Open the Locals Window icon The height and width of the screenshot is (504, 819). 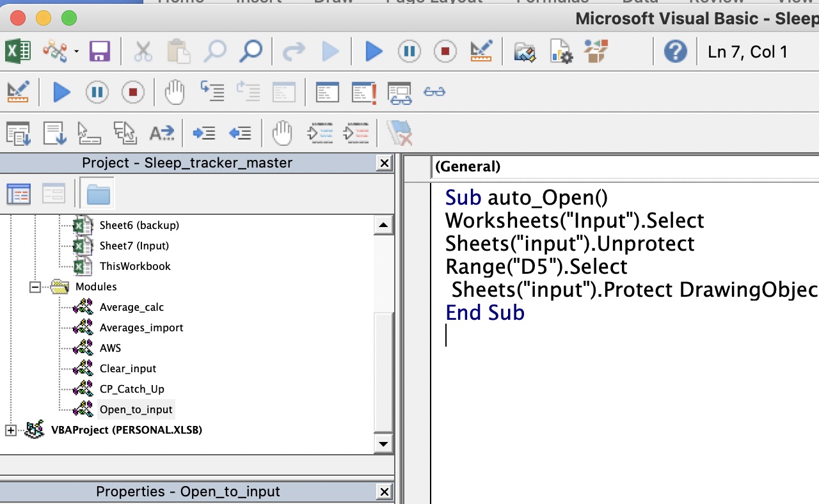click(x=327, y=91)
